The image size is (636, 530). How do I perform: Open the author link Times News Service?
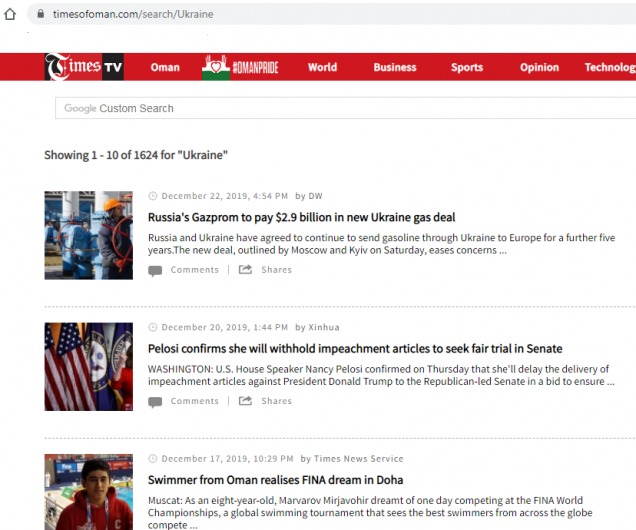tap(359, 459)
